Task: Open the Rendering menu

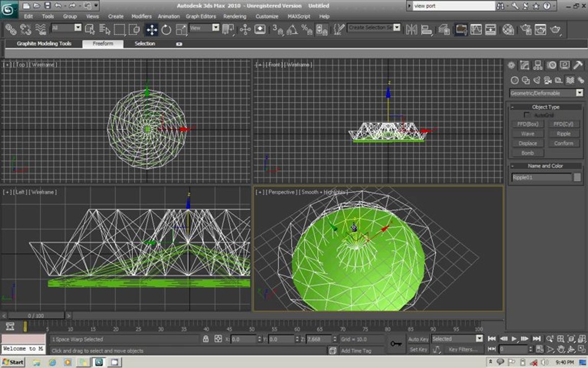Action: [235, 16]
